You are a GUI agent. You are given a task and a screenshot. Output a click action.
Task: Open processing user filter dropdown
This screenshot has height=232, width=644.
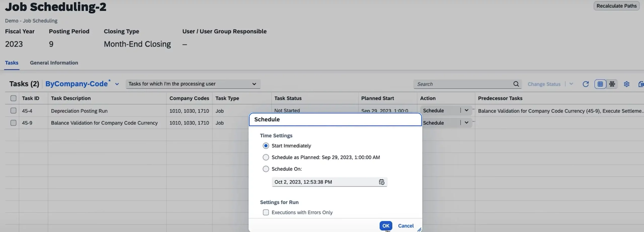193,84
